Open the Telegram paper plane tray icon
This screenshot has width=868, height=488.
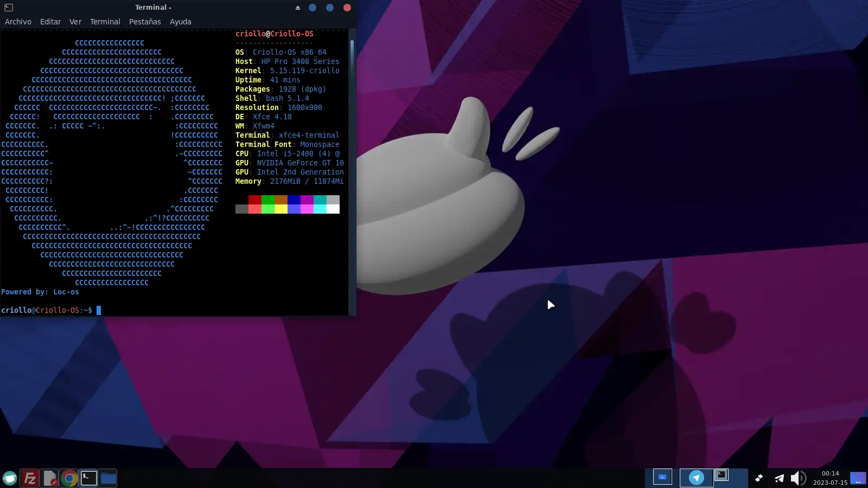click(779, 478)
